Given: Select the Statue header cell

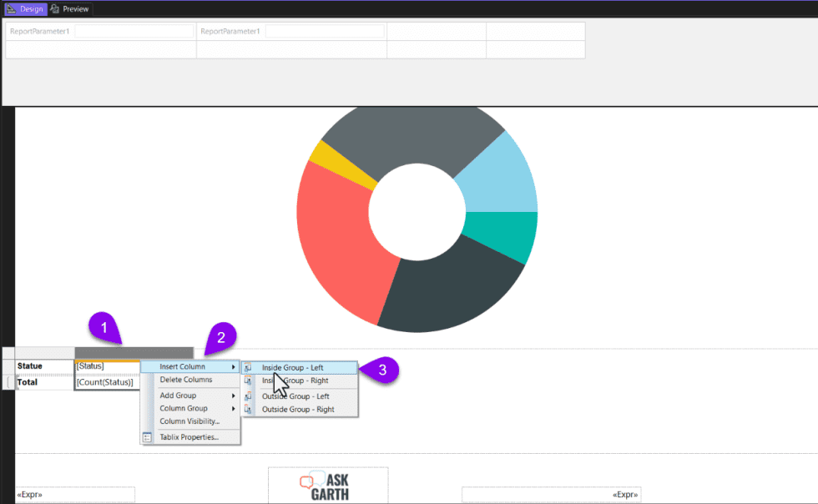Looking at the screenshot, I should (44, 366).
